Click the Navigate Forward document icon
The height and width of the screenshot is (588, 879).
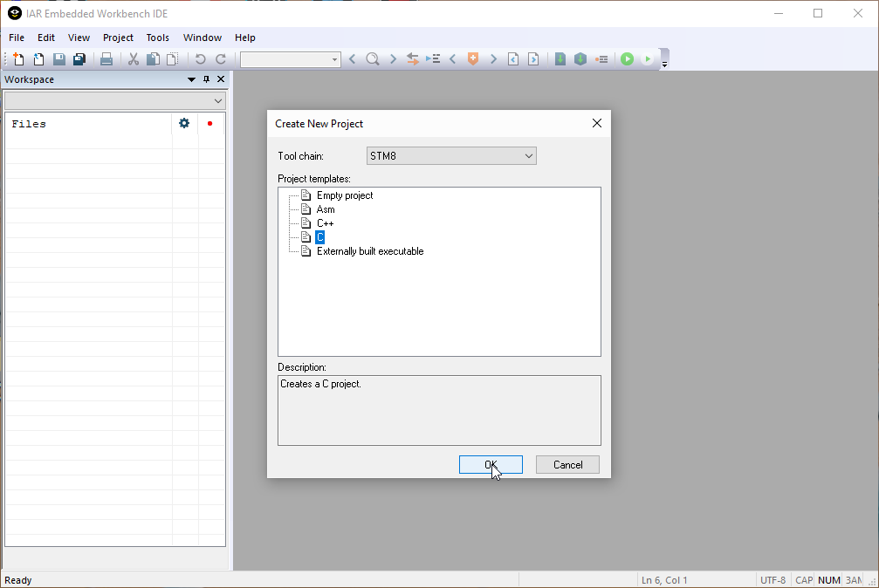click(533, 58)
